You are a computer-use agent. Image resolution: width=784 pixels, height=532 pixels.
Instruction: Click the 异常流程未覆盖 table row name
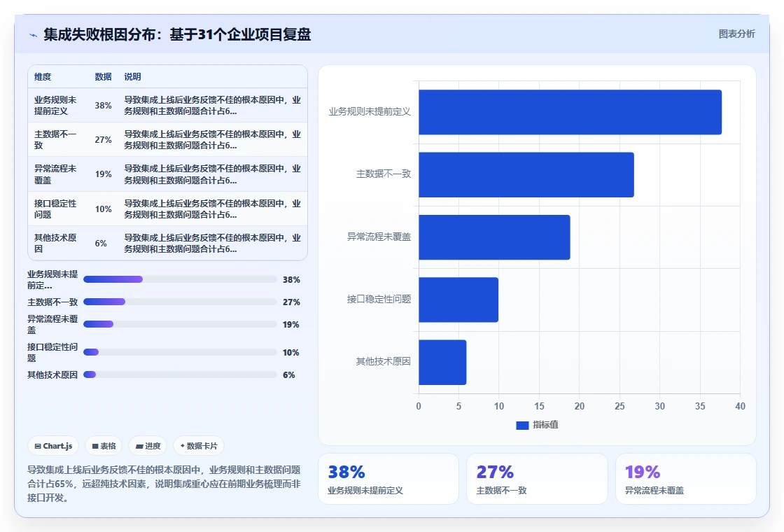[x=55, y=174]
